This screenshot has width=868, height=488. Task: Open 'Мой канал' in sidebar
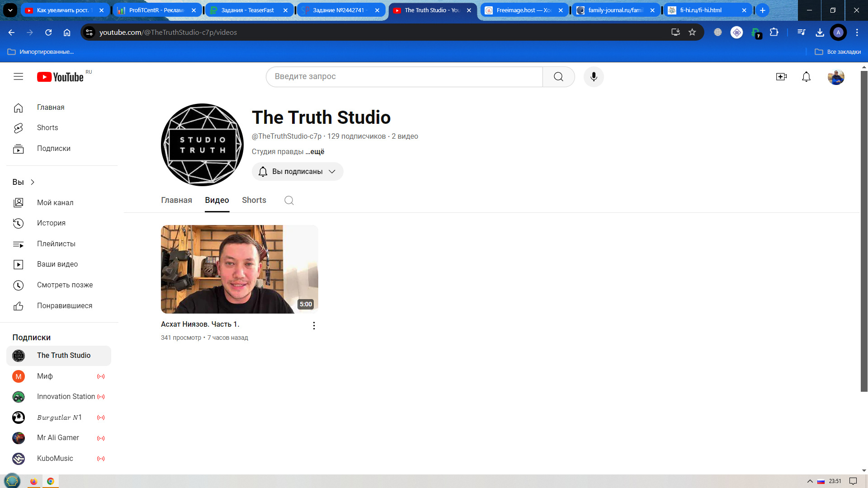click(x=59, y=203)
